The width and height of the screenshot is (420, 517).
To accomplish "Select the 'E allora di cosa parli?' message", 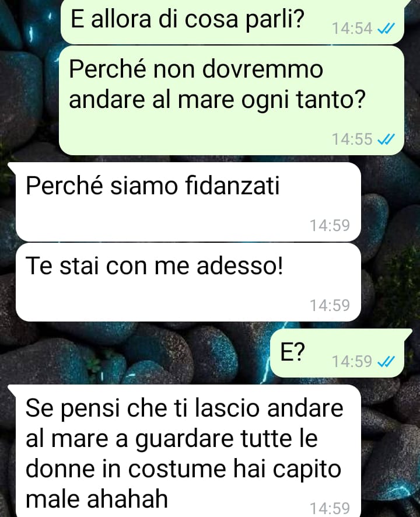I will click(232, 22).
